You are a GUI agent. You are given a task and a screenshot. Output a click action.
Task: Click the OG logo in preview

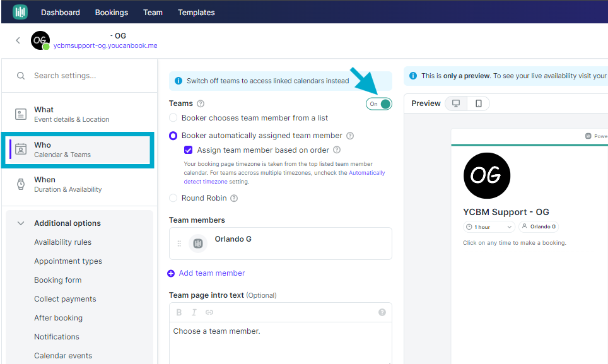click(487, 175)
